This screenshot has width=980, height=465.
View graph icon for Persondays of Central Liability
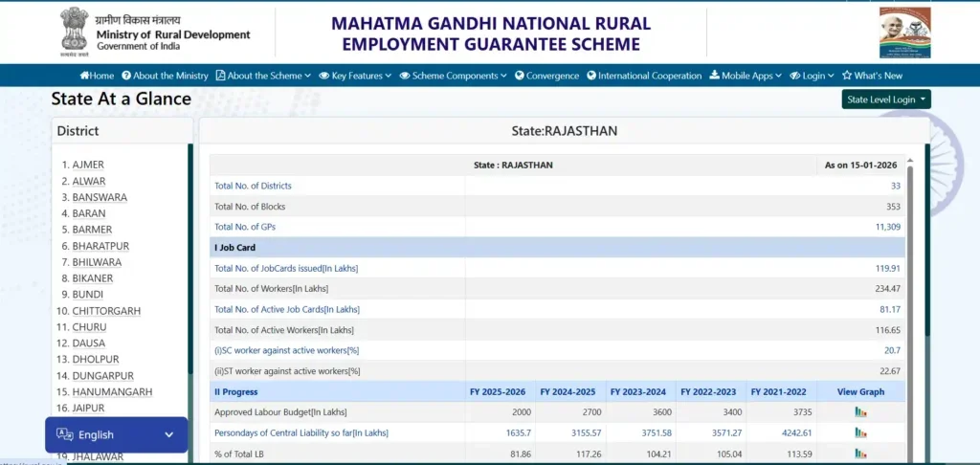(x=860, y=432)
